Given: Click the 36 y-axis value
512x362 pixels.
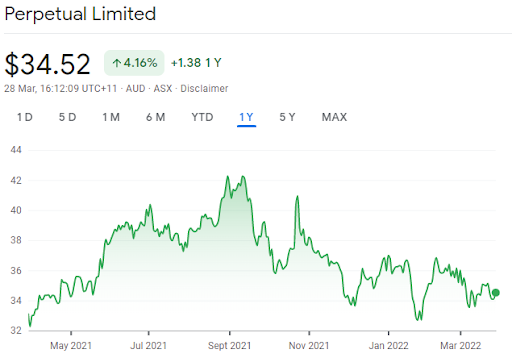Looking at the screenshot, I should (16, 271).
